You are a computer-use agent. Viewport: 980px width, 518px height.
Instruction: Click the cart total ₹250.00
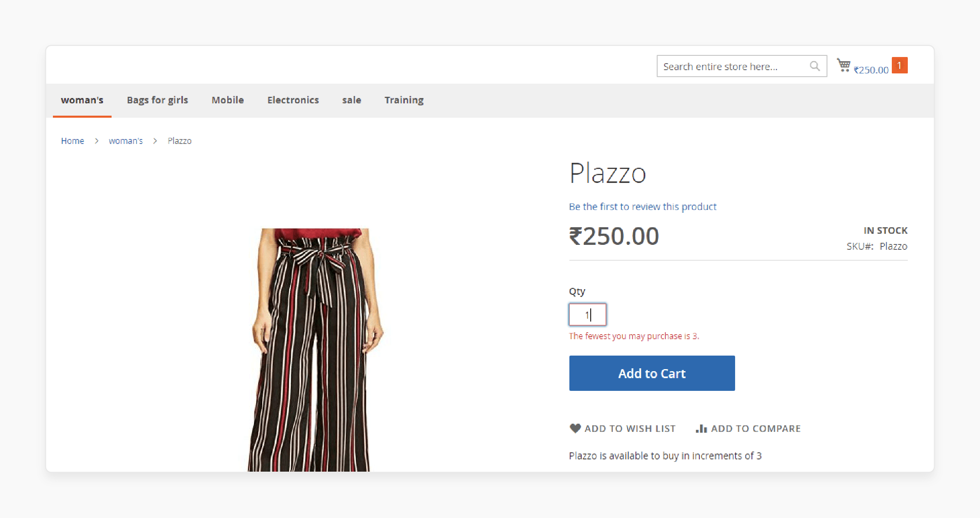pyautogui.click(x=871, y=70)
